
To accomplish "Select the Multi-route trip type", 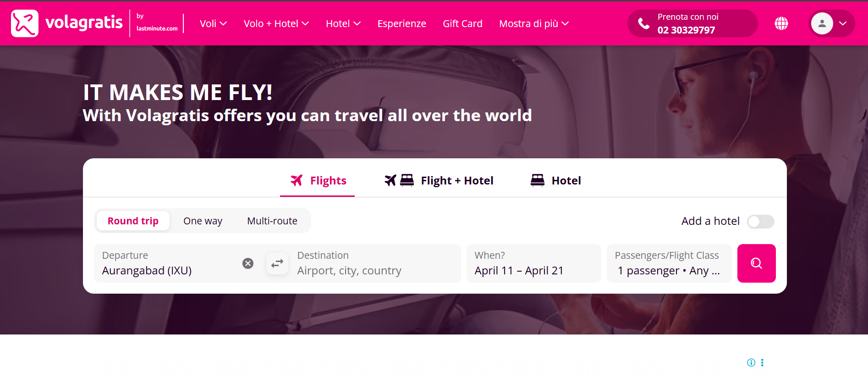I will [x=272, y=221].
